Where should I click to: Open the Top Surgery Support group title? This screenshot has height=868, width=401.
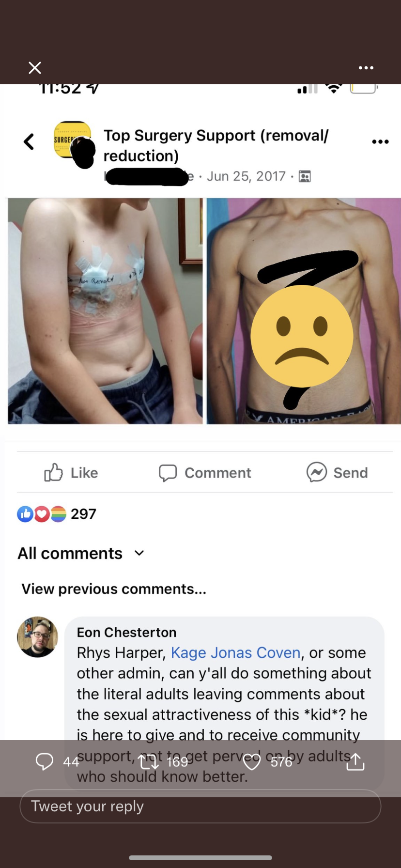point(216,145)
